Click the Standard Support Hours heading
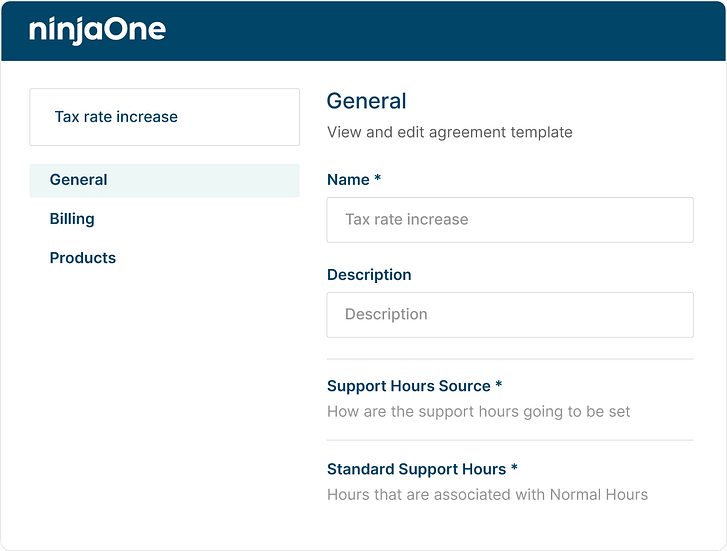Image resolution: width=727 pixels, height=551 pixels. click(x=416, y=469)
